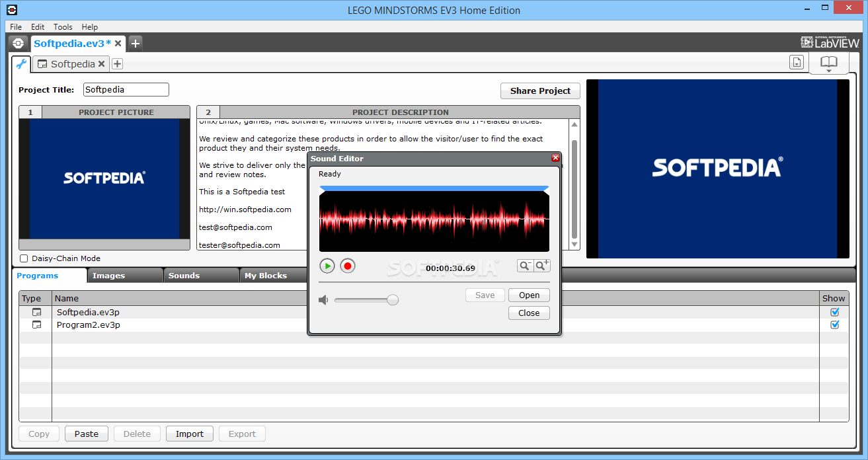Close the Softpedia program tab
This screenshot has width=868, height=460.
click(101, 64)
